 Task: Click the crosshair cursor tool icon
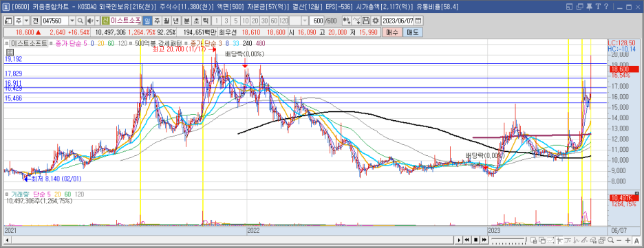559,240
